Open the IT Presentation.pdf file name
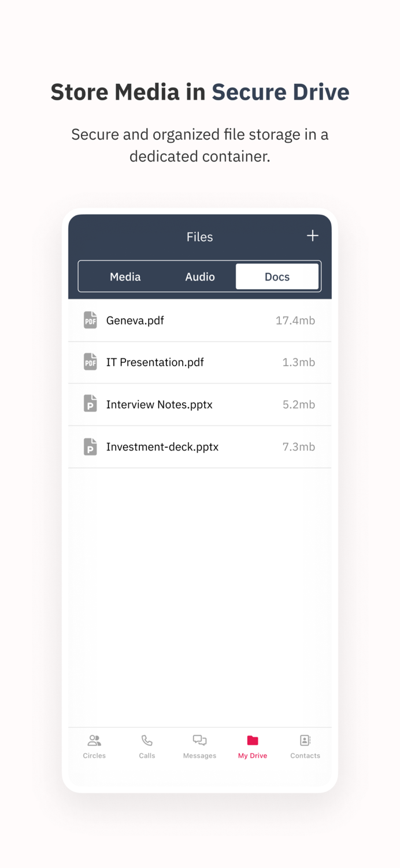 point(155,362)
